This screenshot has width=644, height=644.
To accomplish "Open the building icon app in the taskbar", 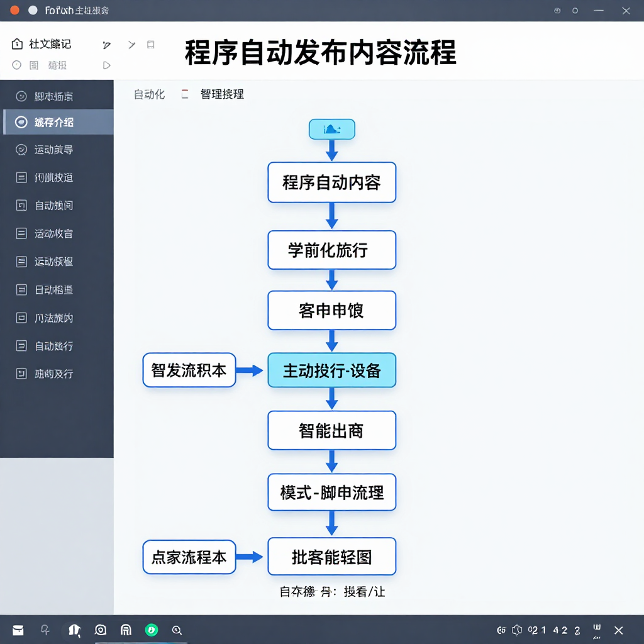I will [126, 630].
